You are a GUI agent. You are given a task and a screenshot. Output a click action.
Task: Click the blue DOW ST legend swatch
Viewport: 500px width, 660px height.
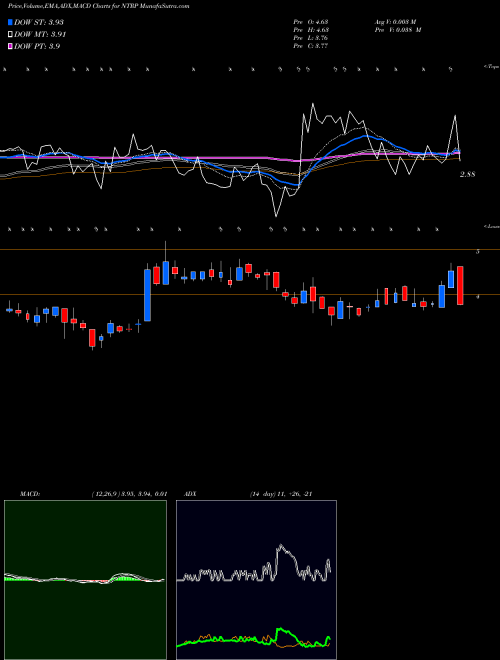10,22
